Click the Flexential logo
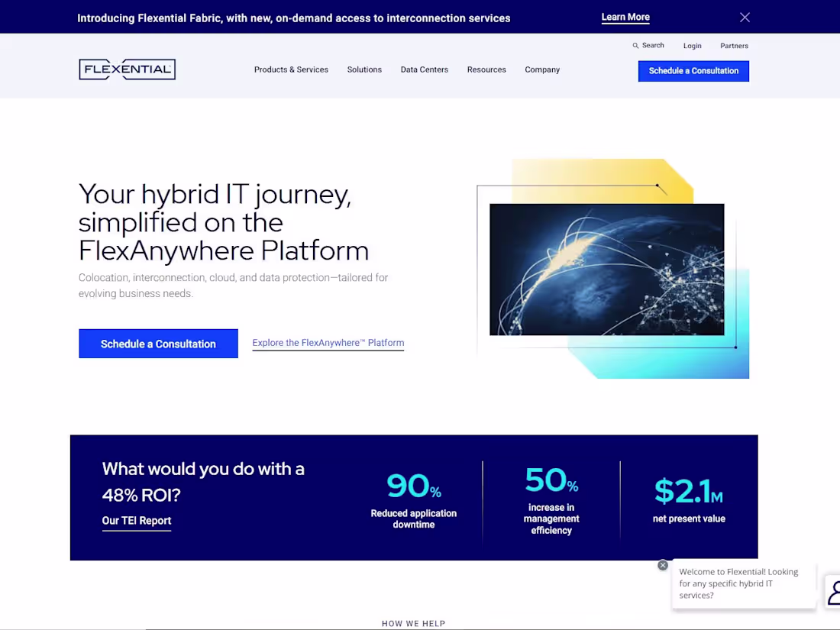Image resolution: width=840 pixels, height=630 pixels. pyautogui.click(x=127, y=69)
